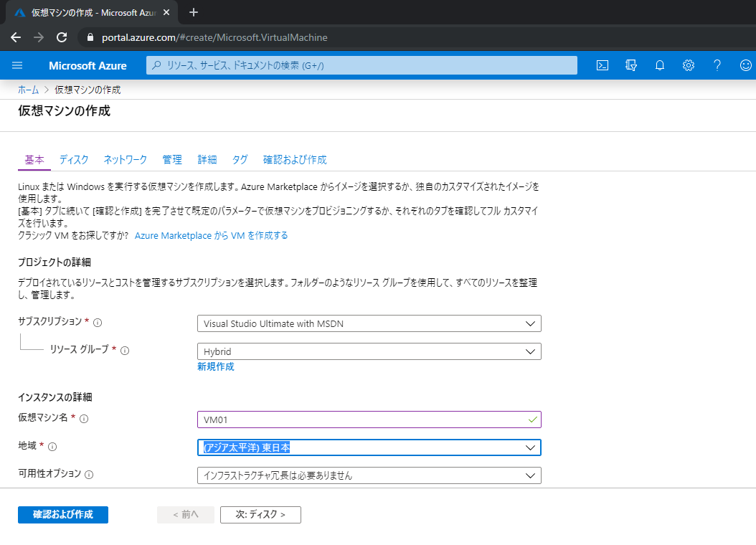This screenshot has height=545, width=756.
Task: Open Azure Marketplace から VM を作成する link
Action: coord(211,236)
